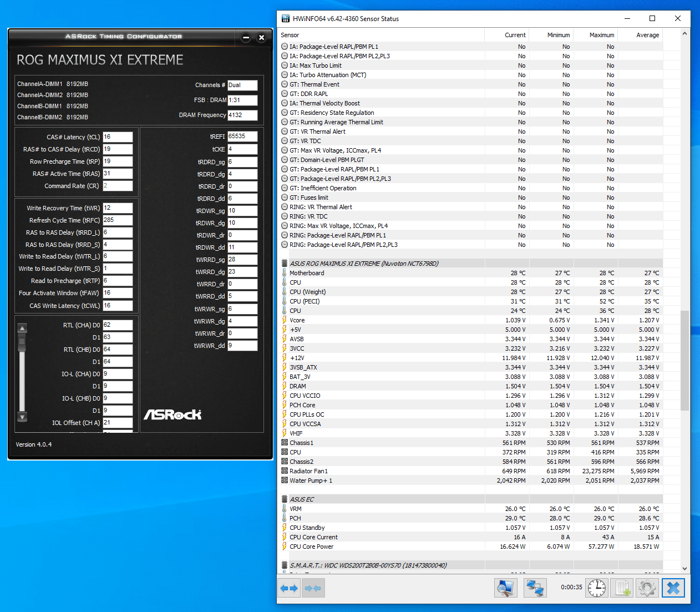The height and width of the screenshot is (612, 700).
Task: Select the S.M.A.R.T. WDC drive group header
Action: (471, 565)
